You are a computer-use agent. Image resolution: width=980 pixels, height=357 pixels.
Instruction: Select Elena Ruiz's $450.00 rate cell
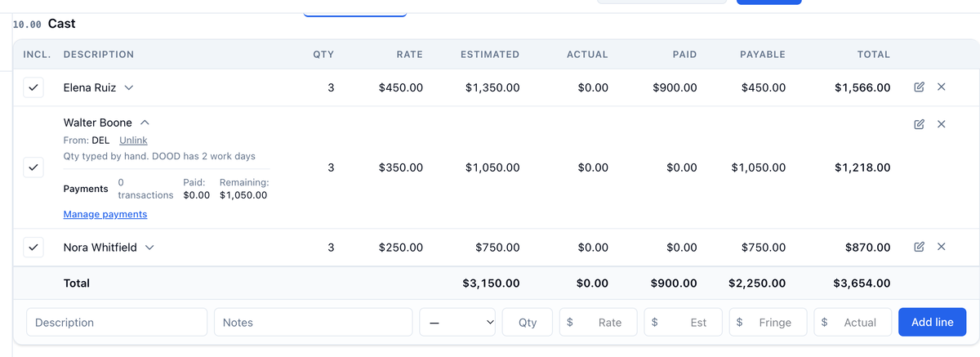(401, 87)
